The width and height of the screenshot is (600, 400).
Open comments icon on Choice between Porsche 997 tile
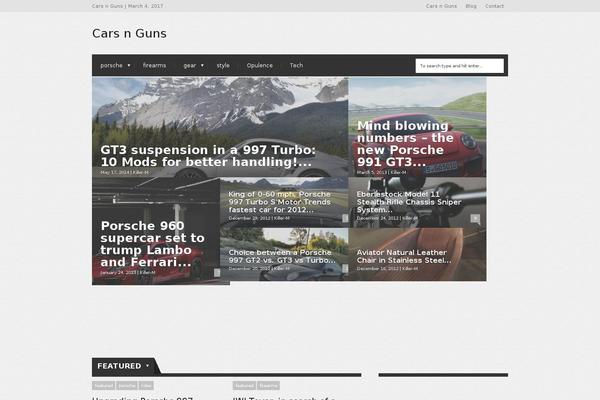[x=345, y=268]
